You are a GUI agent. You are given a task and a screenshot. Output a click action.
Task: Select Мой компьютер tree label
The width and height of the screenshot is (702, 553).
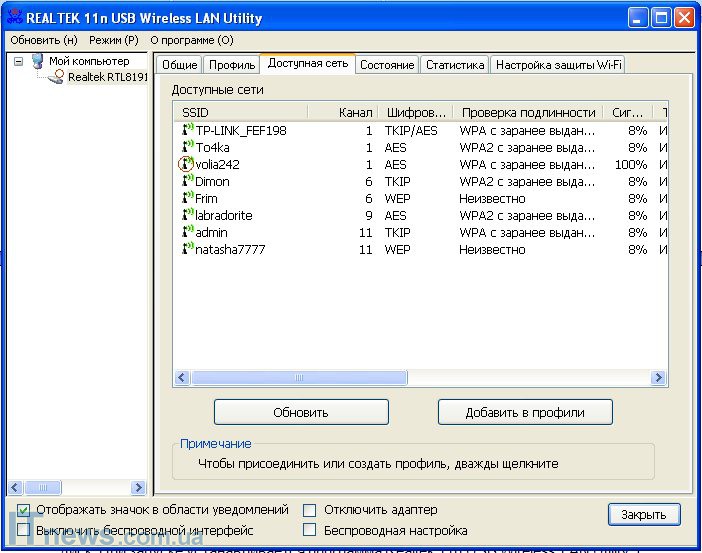pos(89,61)
